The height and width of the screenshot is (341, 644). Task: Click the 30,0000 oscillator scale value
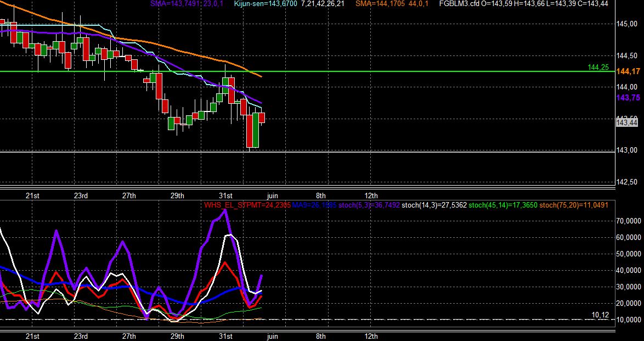(x=629, y=287)
